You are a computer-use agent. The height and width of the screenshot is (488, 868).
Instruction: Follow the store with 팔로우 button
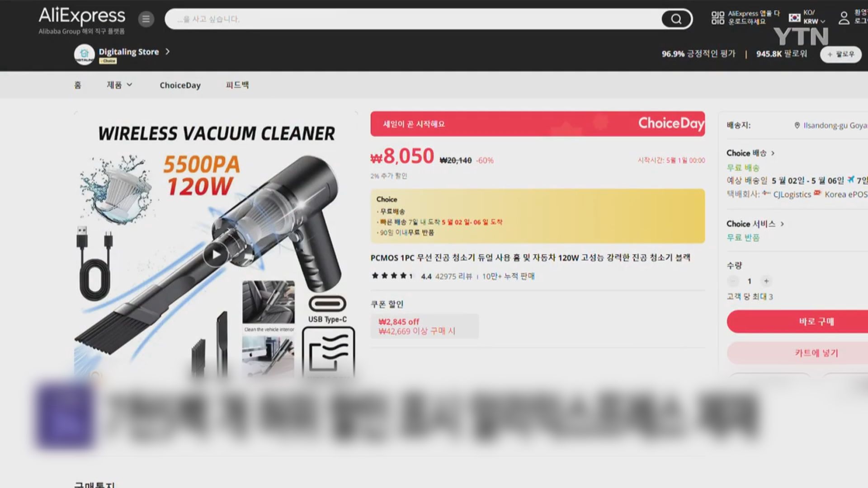841,54
